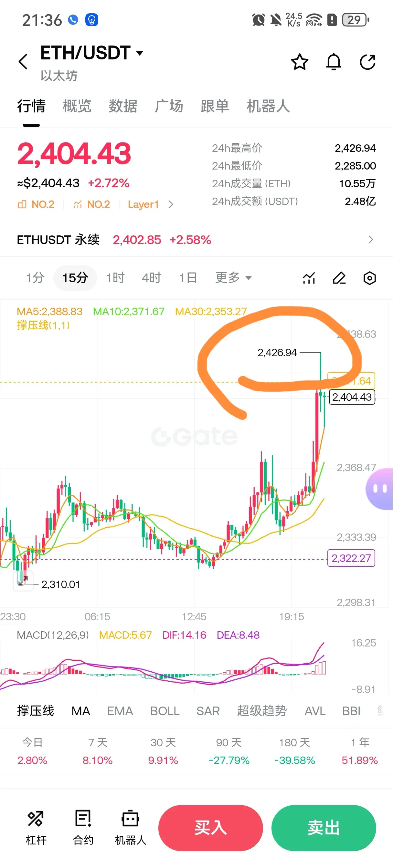This screenshot has height=868, width=393.
Task: Open chart indicators icon
Action: 309,278
